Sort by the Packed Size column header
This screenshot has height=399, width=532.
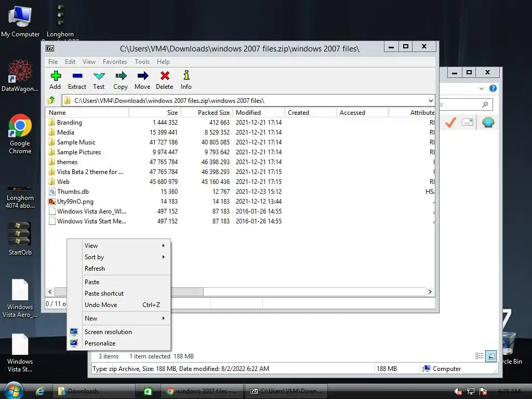click(207, 113)
